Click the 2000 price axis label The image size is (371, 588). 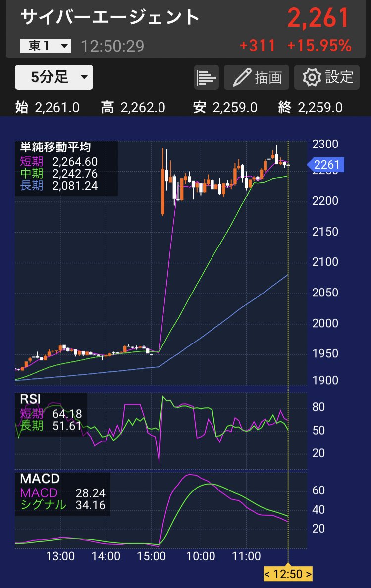325,323
